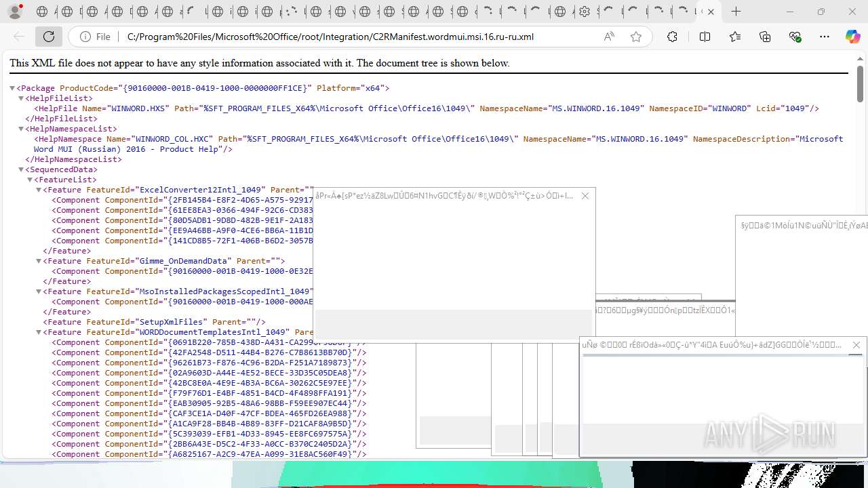Image resolution: width=868 pixels, height=488 pixels.
Task: Open Browser essentials heart icon
Action: point(795,37)
